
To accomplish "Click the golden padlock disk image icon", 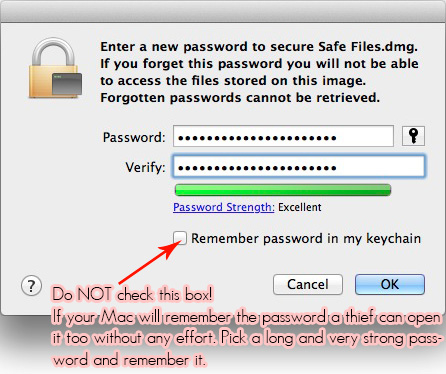I will (x=55, y=68).
